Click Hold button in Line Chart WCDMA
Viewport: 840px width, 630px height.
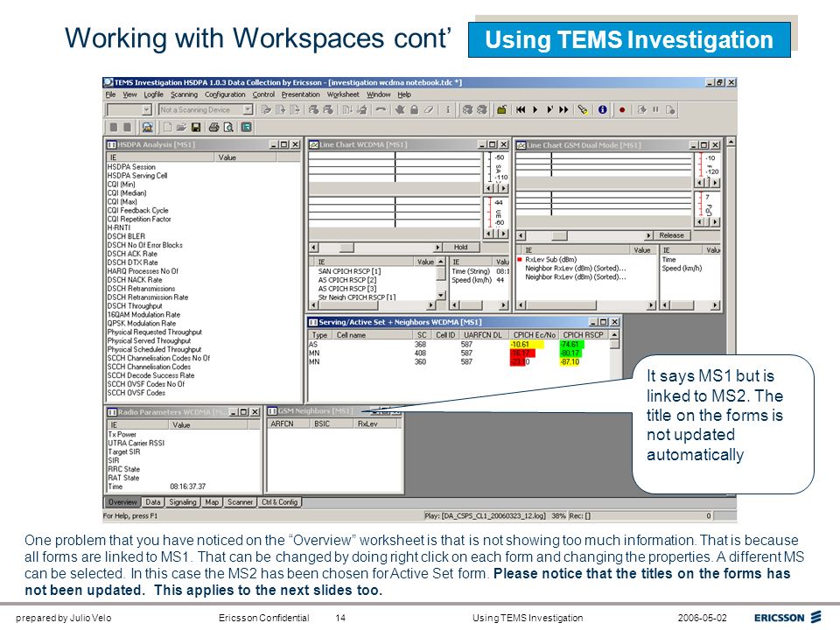461,248
